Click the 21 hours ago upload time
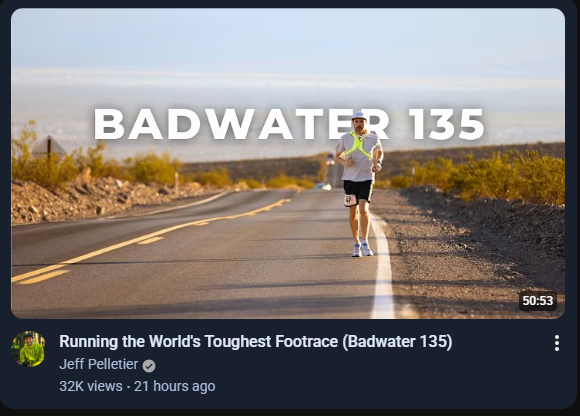Viewport: 580px width, 416px height. click(175, 386)
